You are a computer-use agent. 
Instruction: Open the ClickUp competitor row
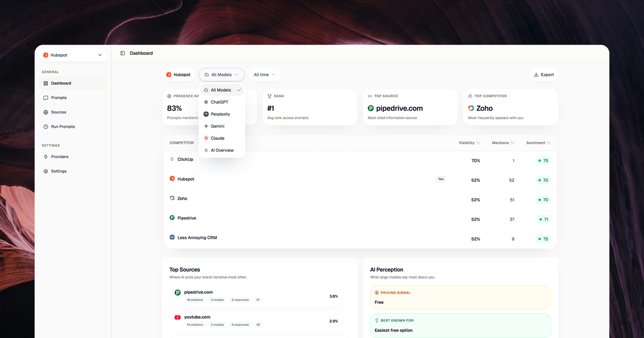click(x=360, y=160)
